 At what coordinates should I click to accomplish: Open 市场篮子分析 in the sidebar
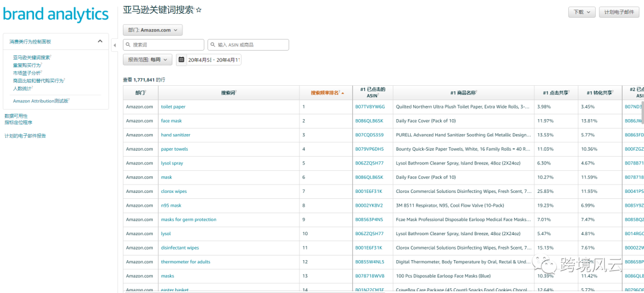(x=27, y=73)
